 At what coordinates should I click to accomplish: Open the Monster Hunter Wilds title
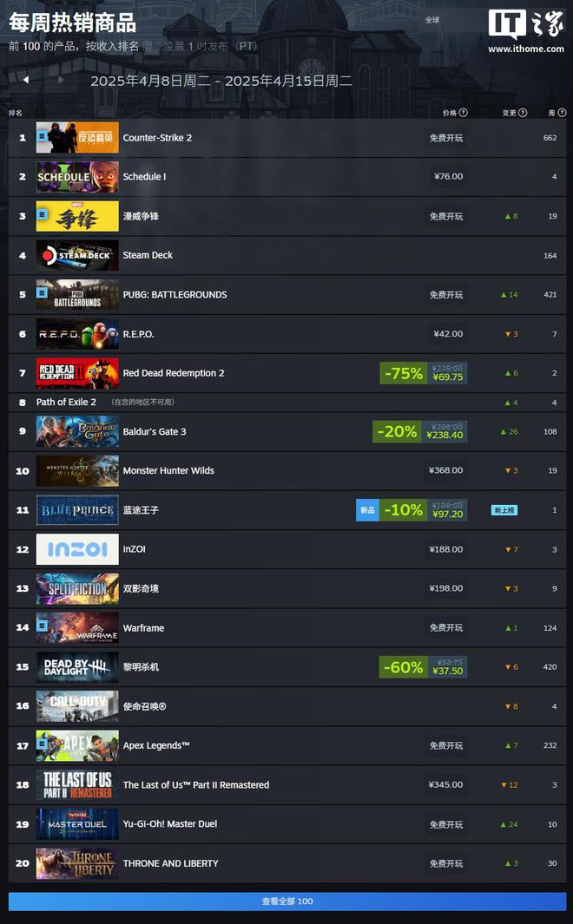coord(168,470)
